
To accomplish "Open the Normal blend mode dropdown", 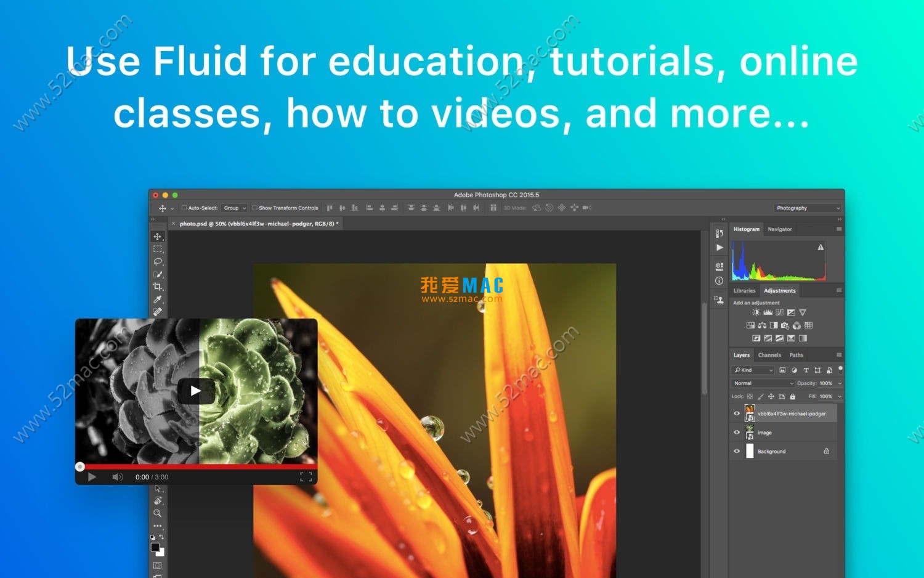I will [x=763, y=383].
